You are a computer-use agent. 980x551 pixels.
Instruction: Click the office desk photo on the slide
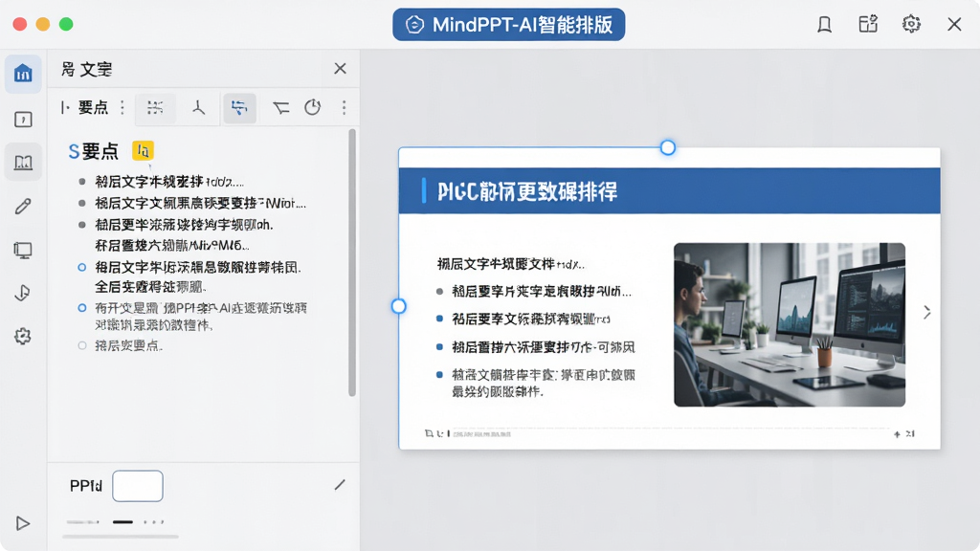click(790, 325)
